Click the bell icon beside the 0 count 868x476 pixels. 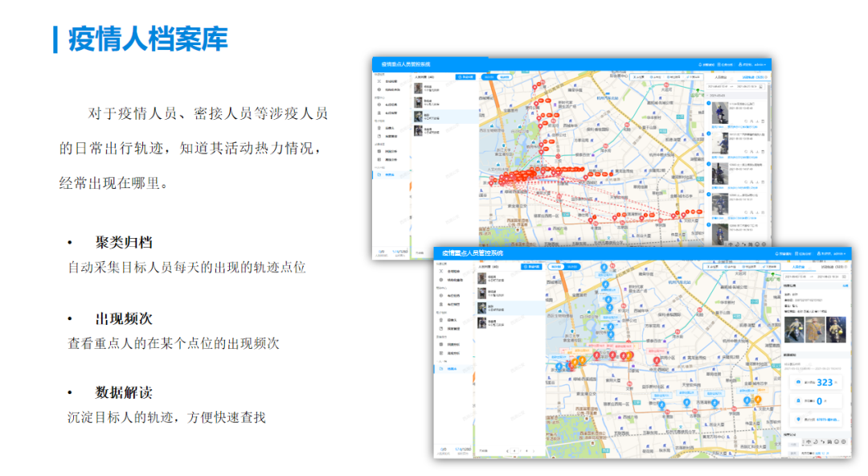tap(797, 400)
